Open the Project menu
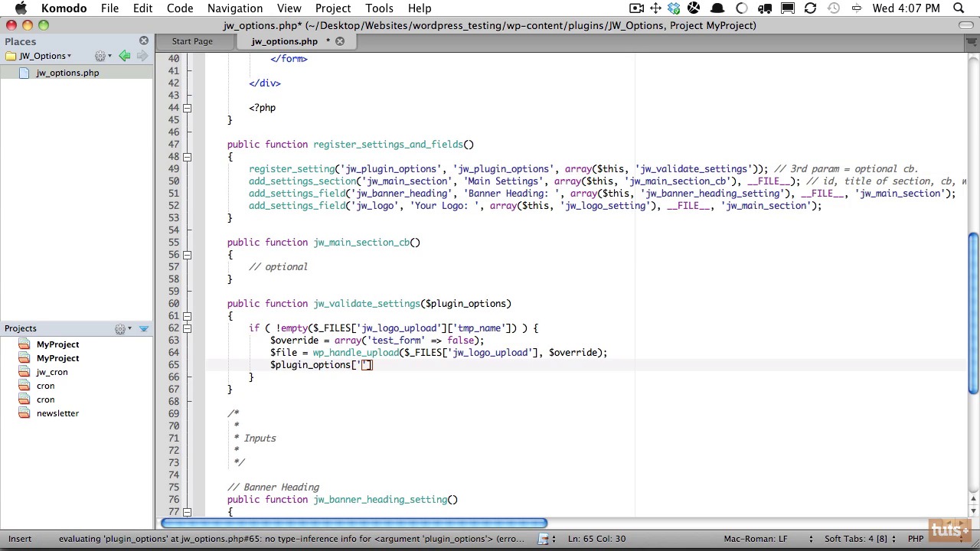This screenshot has width=980, height=551. (x=333, y=8)
